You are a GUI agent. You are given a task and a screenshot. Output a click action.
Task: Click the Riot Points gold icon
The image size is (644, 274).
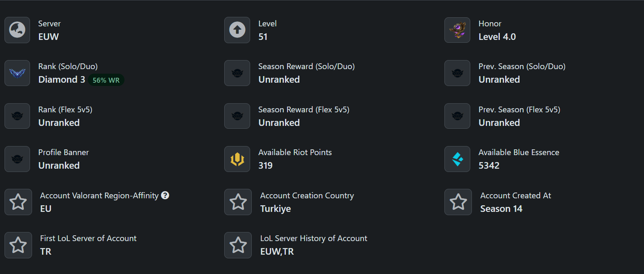point(237,159)
